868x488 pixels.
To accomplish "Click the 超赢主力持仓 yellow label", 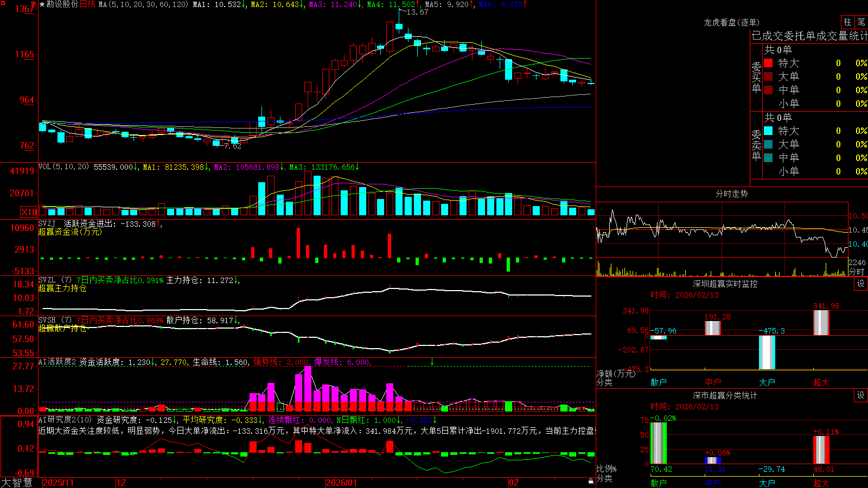I will click(x=62, y=288).
